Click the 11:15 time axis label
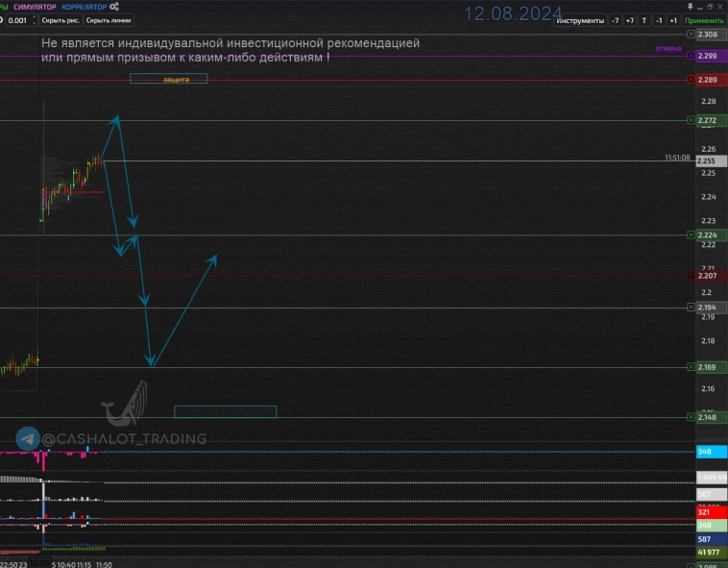The height and width of the screenshot is (568, 728). 84,564
